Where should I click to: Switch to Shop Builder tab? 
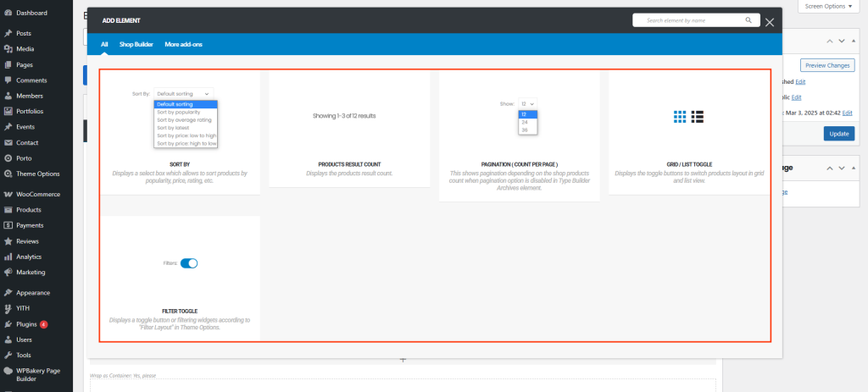tap(136, 44)
